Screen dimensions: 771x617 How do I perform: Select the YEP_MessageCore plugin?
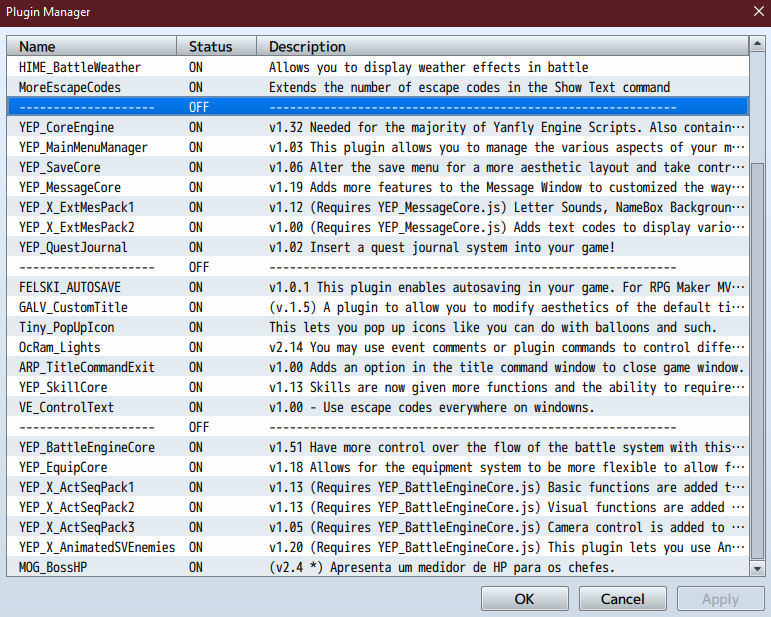[x=378, y=187]
